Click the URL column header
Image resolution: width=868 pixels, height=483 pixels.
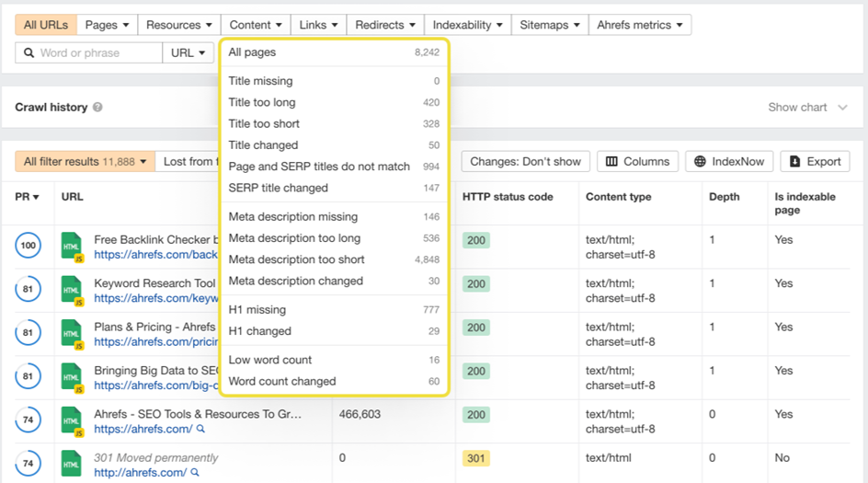[x=73, y=197]
